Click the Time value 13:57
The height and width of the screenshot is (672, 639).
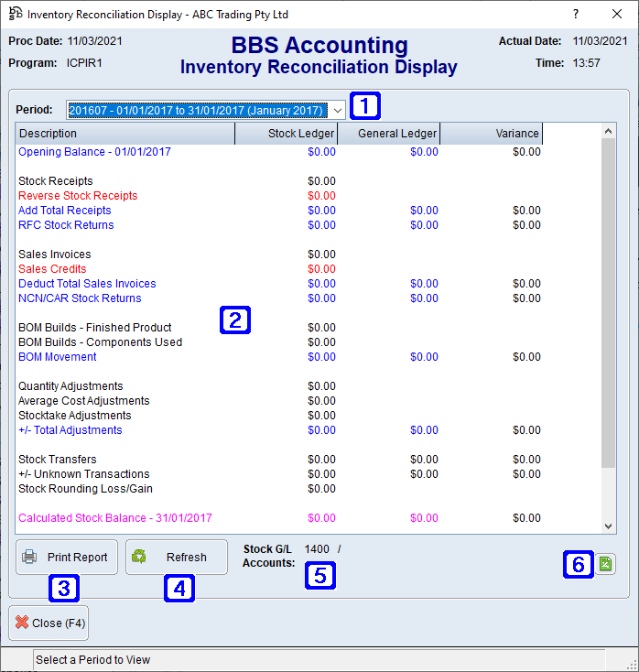[x=586, y=63]
